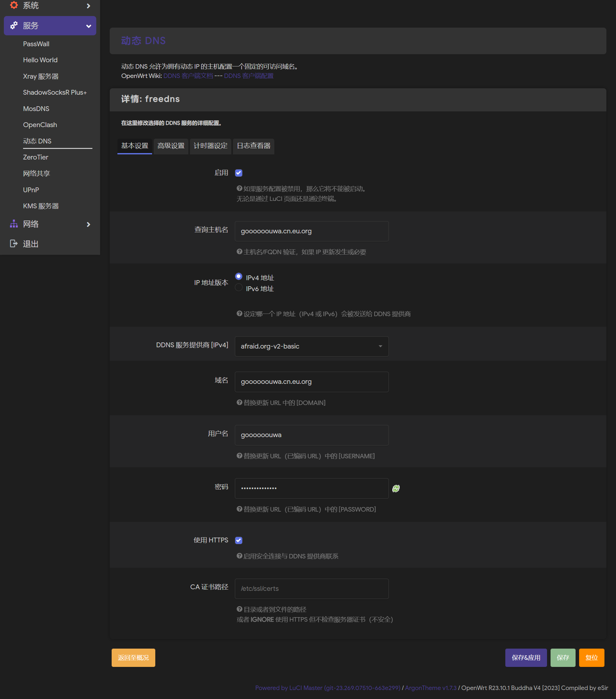Image resolution: width=616 pixels, height=699 pixels.
Task: Click 返回至概况 button
Action: click(x=134, y=657)
